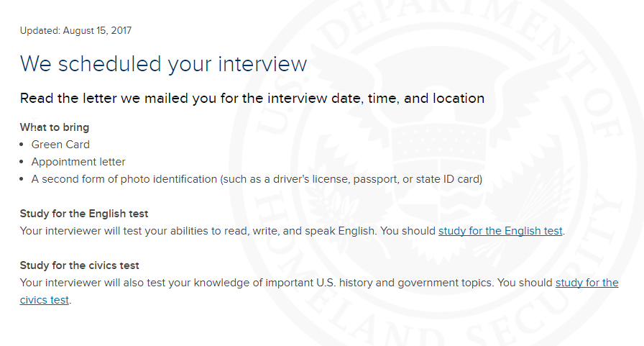644x346 pixels.
Task: Click the bullet before Appointment letter
Action: tap(22, 162)
